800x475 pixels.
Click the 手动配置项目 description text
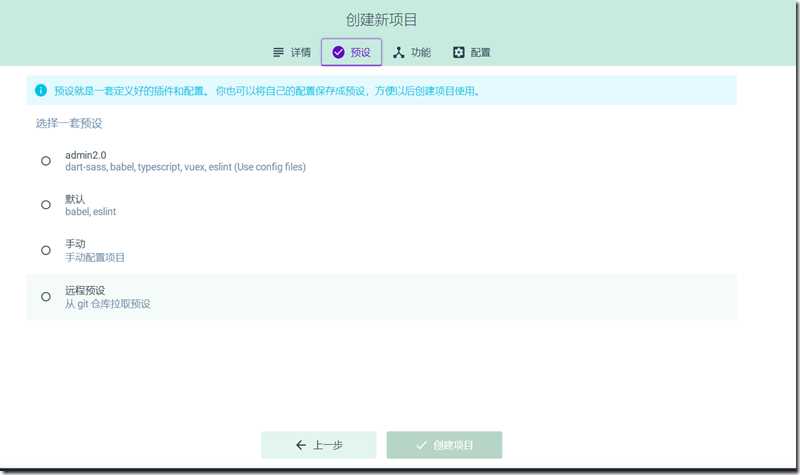[95, 257]
